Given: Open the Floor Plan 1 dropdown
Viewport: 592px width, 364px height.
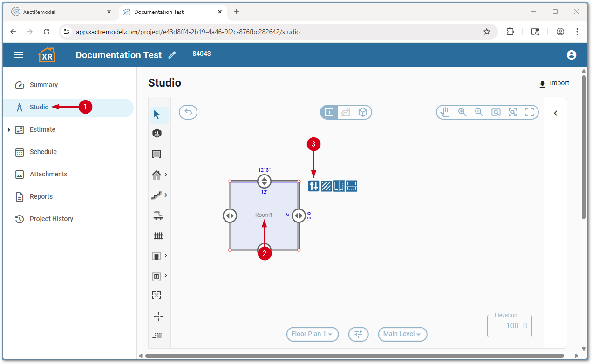Looking at the screenshot, I should [312, 334].
